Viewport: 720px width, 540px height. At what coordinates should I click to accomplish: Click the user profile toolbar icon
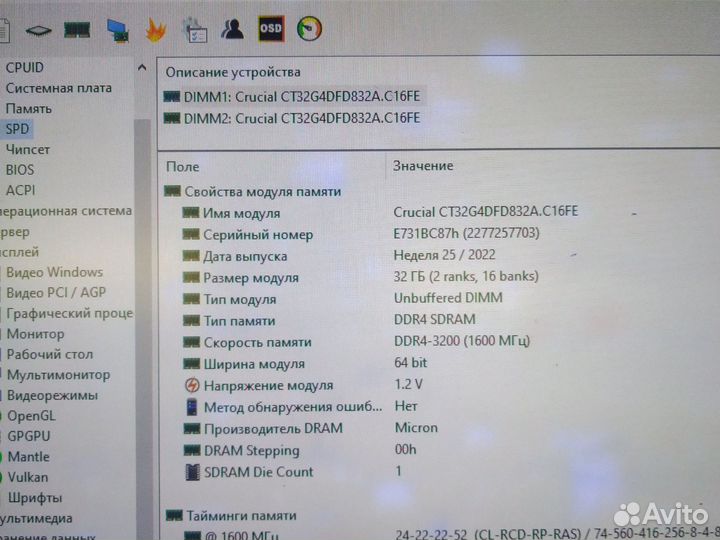(x=232, y=29)
